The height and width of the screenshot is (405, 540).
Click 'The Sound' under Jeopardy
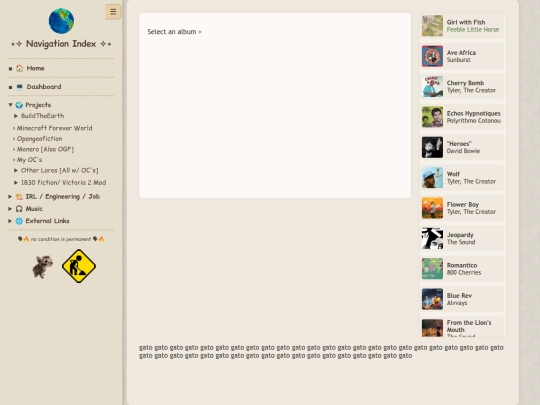coord(461,242)
